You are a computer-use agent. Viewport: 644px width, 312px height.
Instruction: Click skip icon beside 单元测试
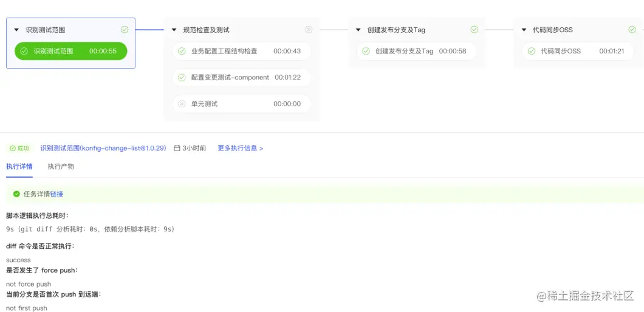[x=182, y=104]
